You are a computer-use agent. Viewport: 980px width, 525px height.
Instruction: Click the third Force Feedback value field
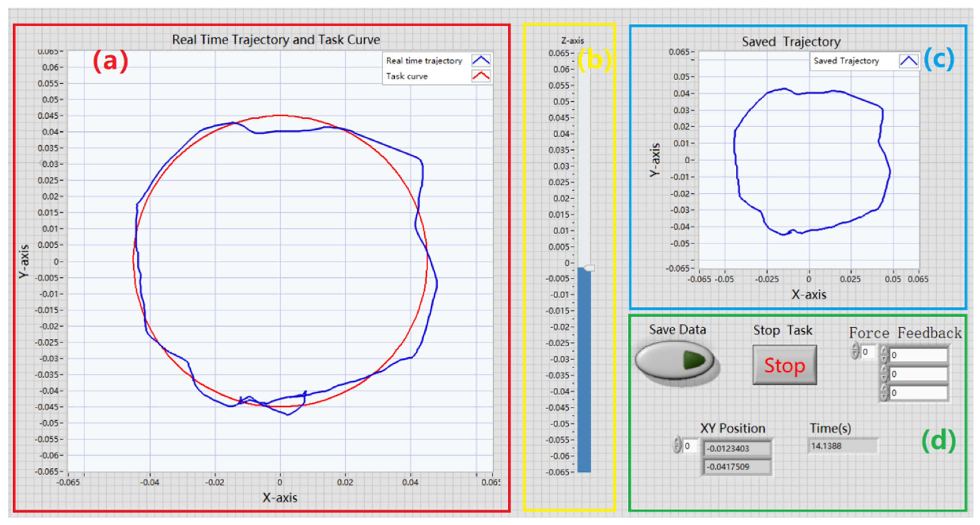(918, 392)
